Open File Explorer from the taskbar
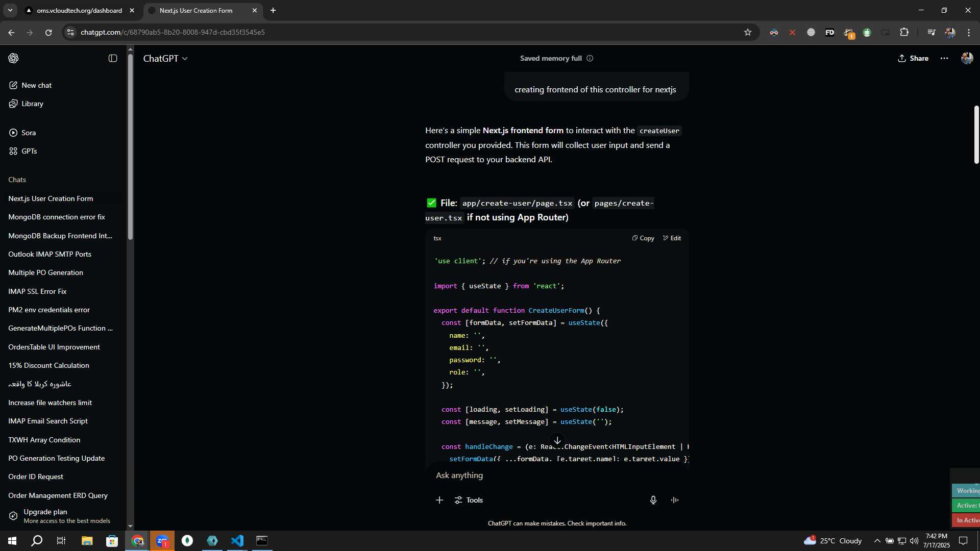Image resolution: width=980 pixels, height=551 pixels. [x=87, y=541]
